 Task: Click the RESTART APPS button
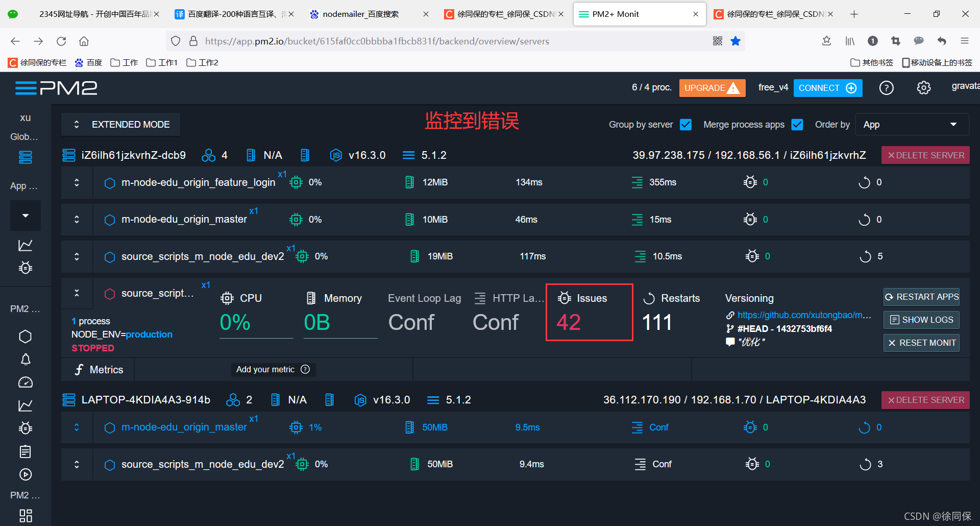point(921,297)
